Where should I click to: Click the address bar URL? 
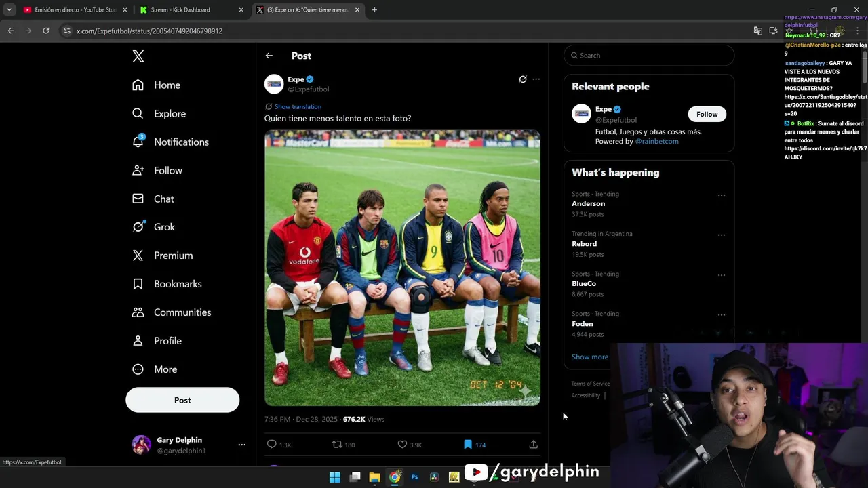click(149, 31)
